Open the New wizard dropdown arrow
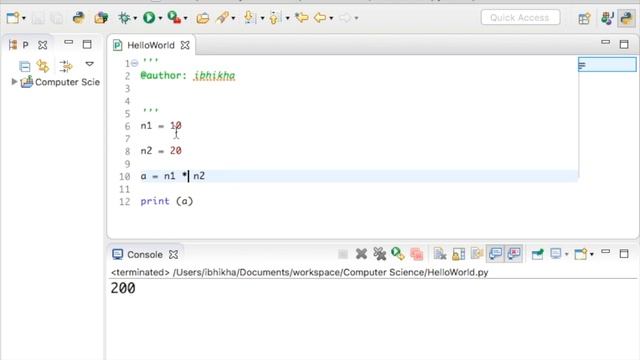Screen dimensions: 640x360 tap(24, 18)
